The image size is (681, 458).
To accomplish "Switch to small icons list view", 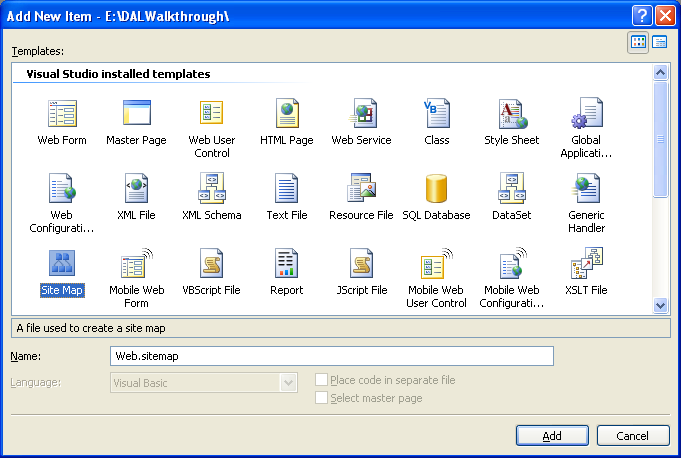I will 660,42.
